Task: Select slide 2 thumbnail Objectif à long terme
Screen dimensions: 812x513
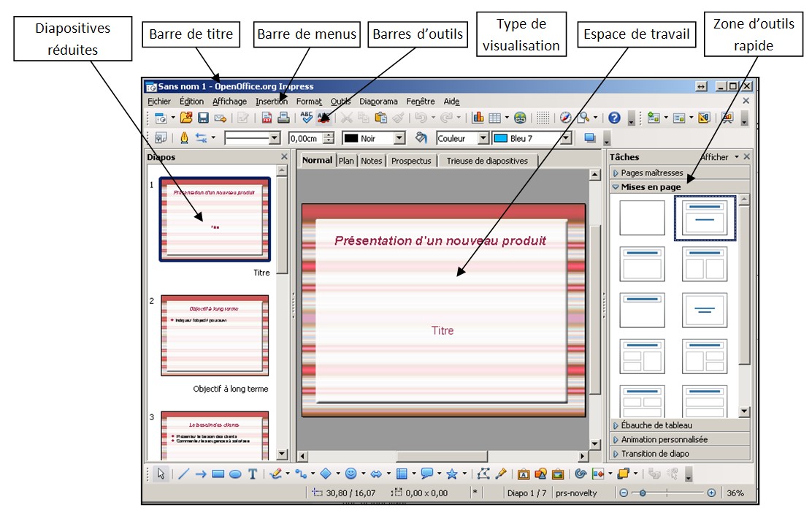Action: [x=215, y=335]
